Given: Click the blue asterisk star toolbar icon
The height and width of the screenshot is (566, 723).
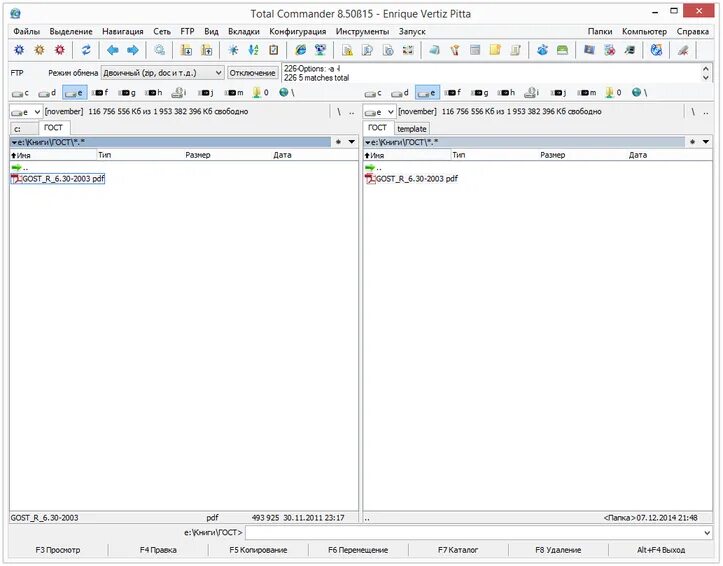Looking at the screenshot, I should tap(233, 50).
